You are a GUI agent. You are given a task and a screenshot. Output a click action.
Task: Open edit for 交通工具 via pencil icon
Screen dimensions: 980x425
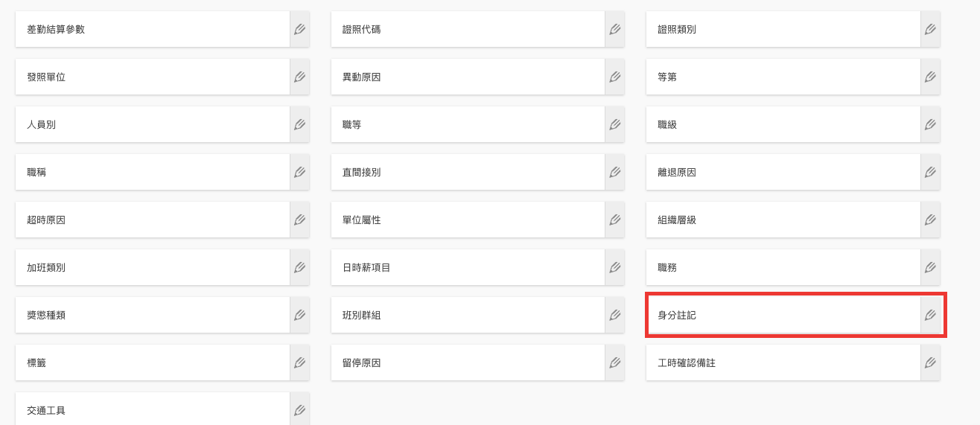pos(299,410)
